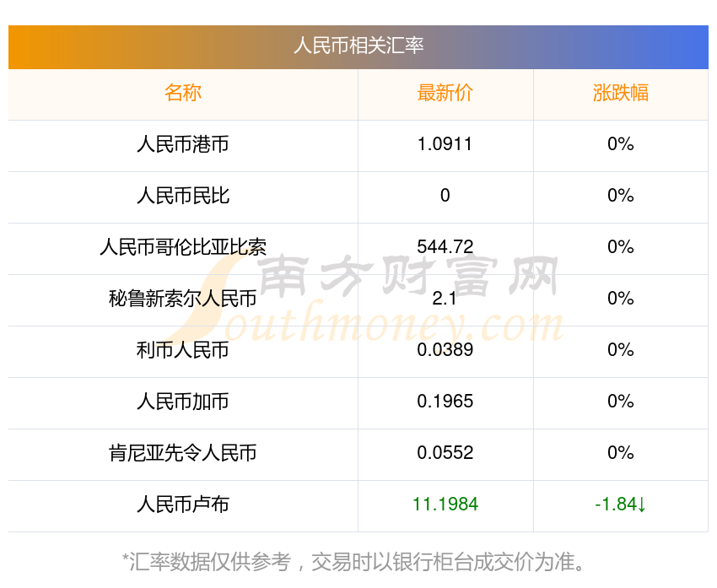Open the 人民币民比 currency pair
The width and height of the screenshot is (717, 588).
(183, 196)
